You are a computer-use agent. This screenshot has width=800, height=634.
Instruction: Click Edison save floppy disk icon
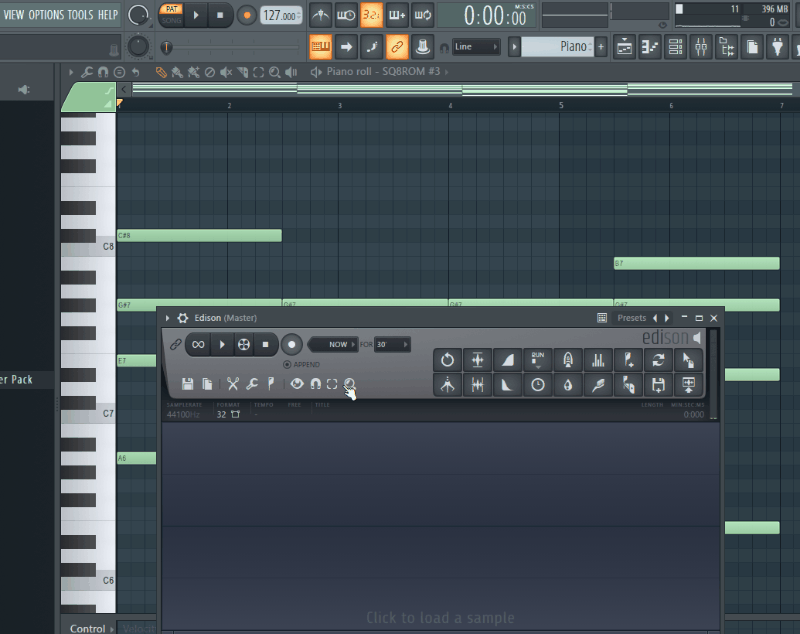tap(188, 384)
